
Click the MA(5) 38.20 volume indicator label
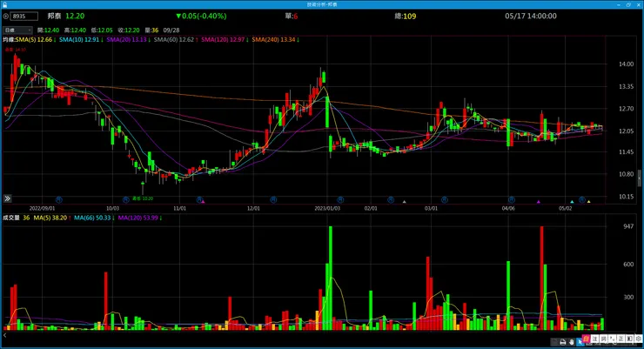coord(52,218)
